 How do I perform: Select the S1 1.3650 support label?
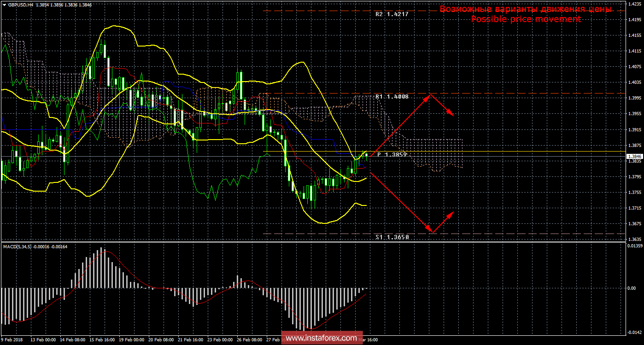click(x=392, y=237)
